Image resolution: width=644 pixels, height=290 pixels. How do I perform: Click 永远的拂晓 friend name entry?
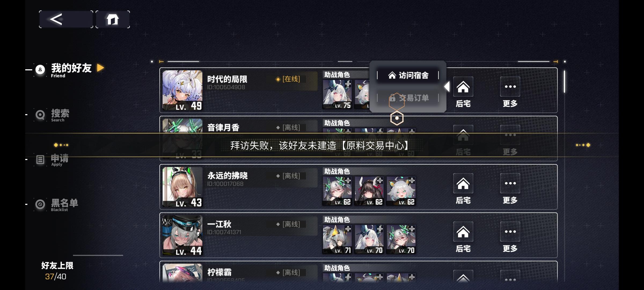tap(228, 176)
